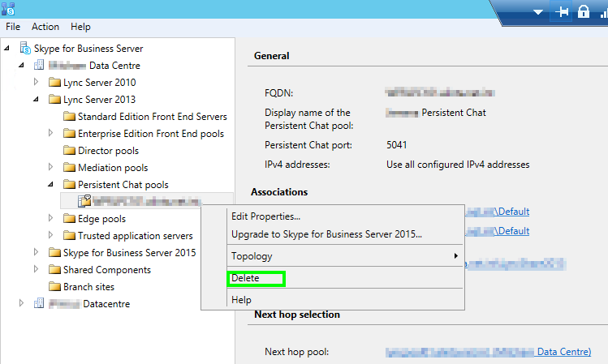Click the Director pools folder icon
This screenshot has height=364, width=608.
(x=70, y=150)
